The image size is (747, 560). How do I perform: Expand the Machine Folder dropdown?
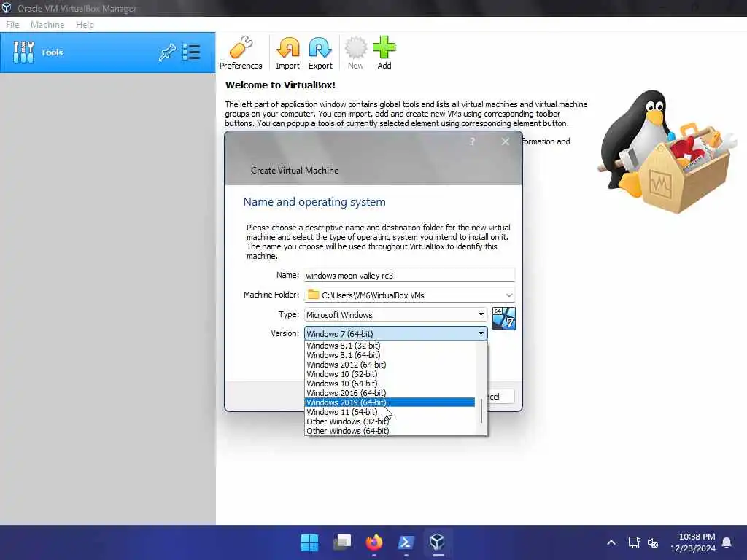508,295
